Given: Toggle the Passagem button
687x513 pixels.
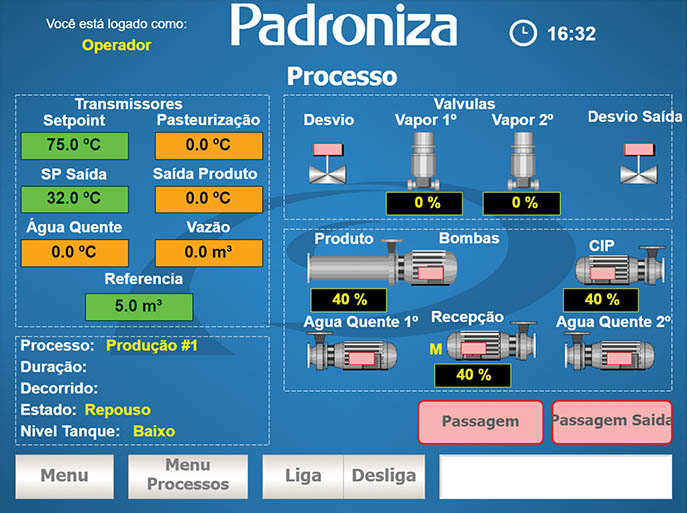Looking at the screenshot, I should (480, 422).
